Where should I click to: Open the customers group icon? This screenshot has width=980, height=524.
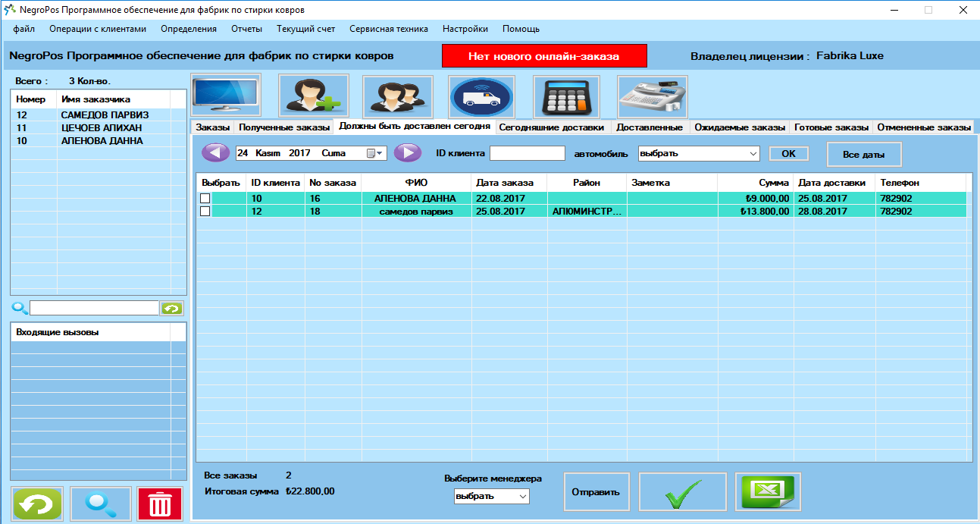pos(398,96)
